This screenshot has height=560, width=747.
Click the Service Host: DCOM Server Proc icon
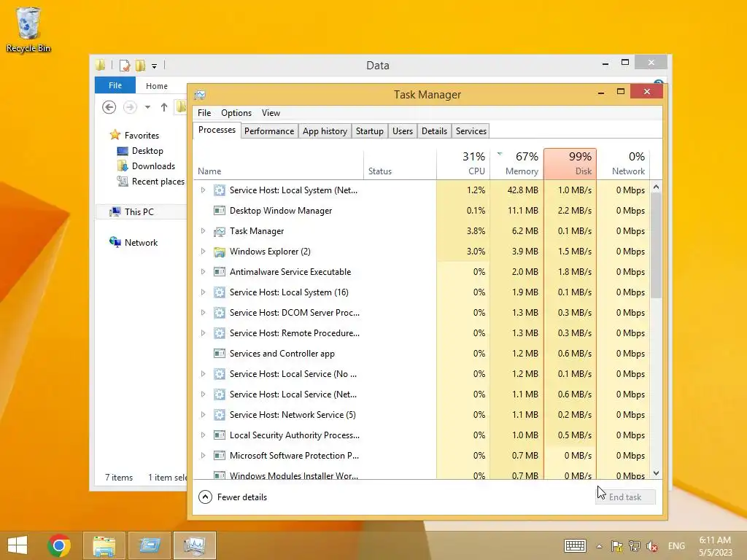(219, 313)
